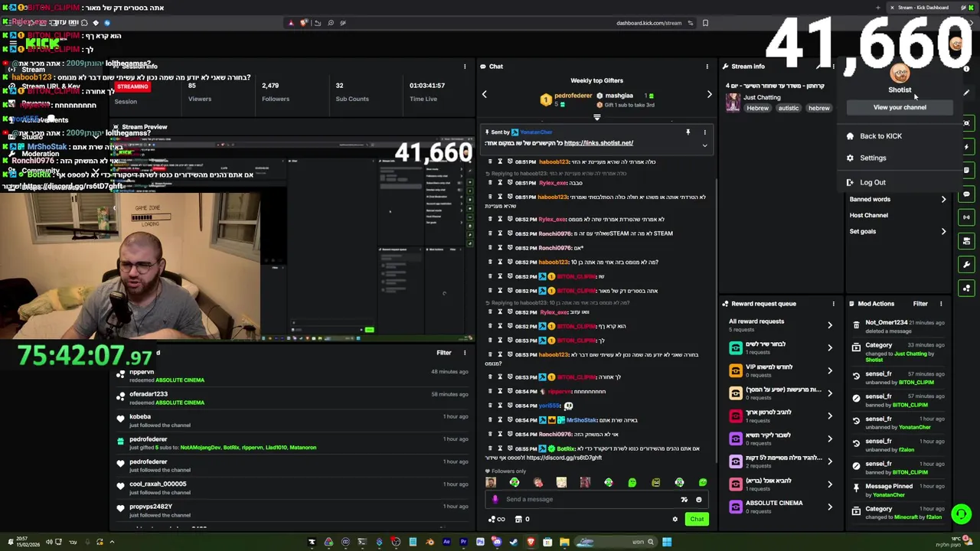Open File Explorer from taskbar
This screenshot has height=551, width=980.
tap(564, 542)
